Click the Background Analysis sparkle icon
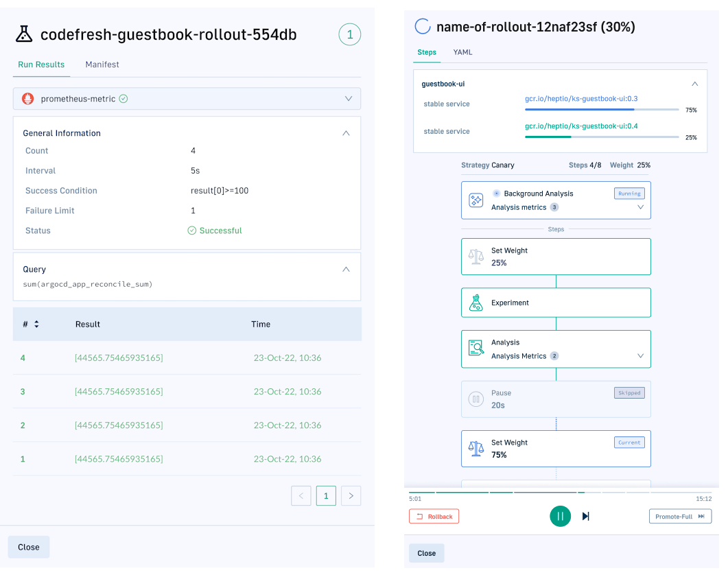 coord(475,200)
